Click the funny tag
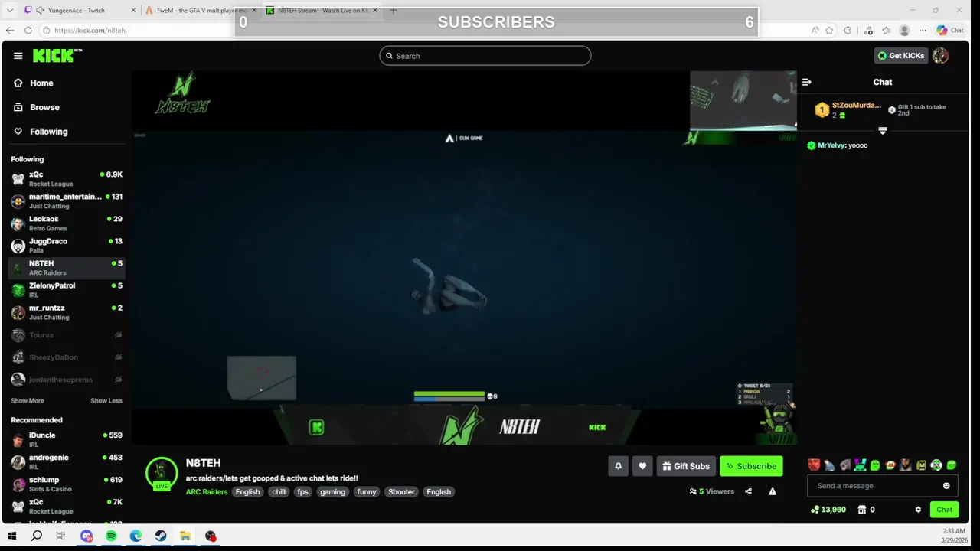This screenshot has width=980, height=551. 367,492
